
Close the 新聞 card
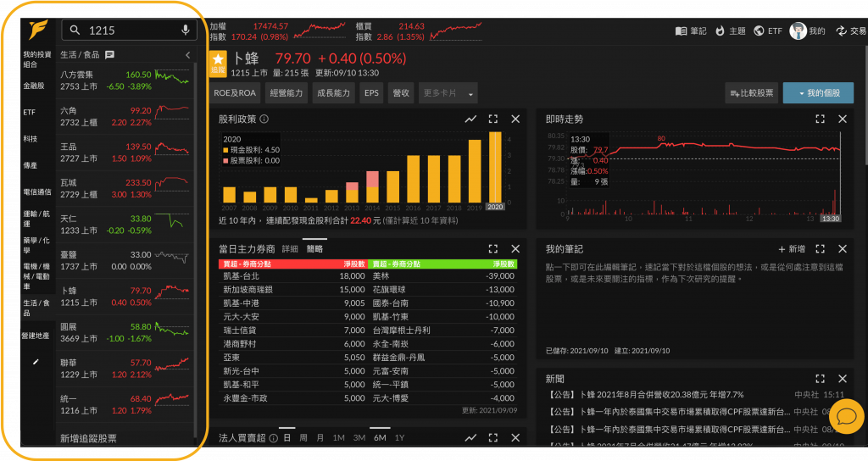pos(843,379)
